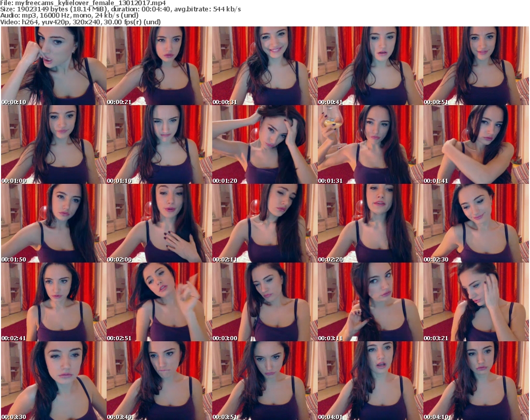This screenshot has width=530, height=420.
Task: Select the thumbnail stamped 00:00:51
Action: [476, 66]
